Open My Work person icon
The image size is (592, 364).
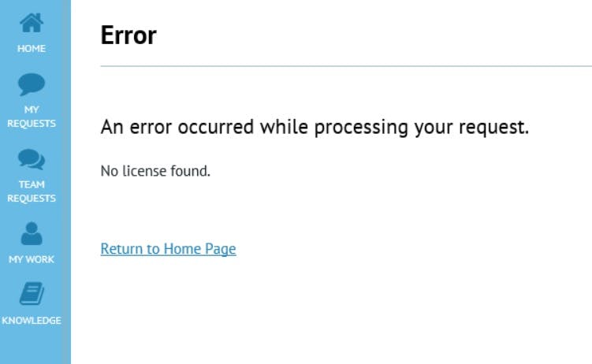[x=32, y=233]
